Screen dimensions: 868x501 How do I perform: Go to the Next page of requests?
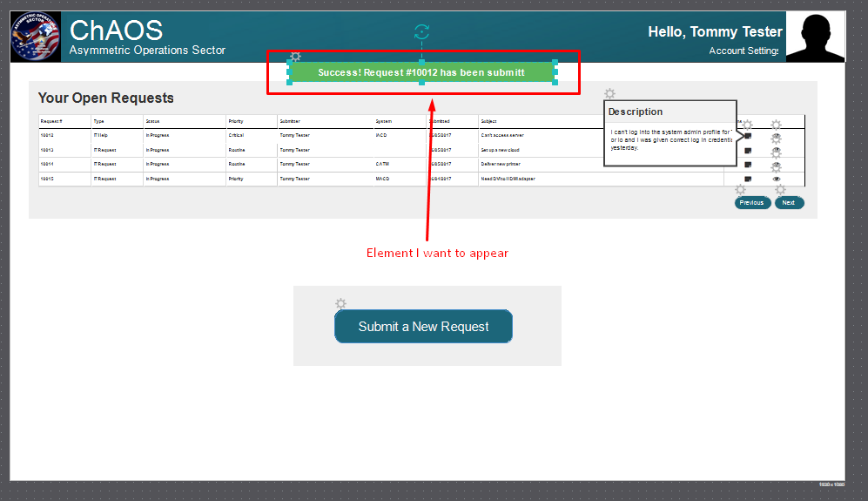click(x=789, y=203)
